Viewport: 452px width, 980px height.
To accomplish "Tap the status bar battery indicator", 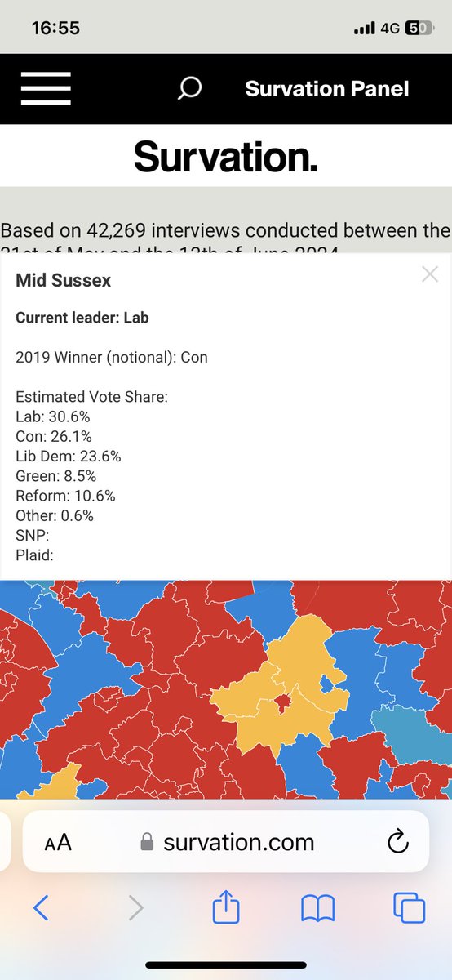I will (419, 28).
